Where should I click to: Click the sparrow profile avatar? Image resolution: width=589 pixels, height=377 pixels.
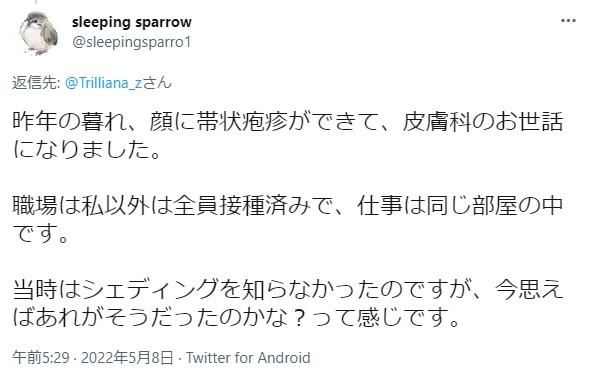coord(39,34)
